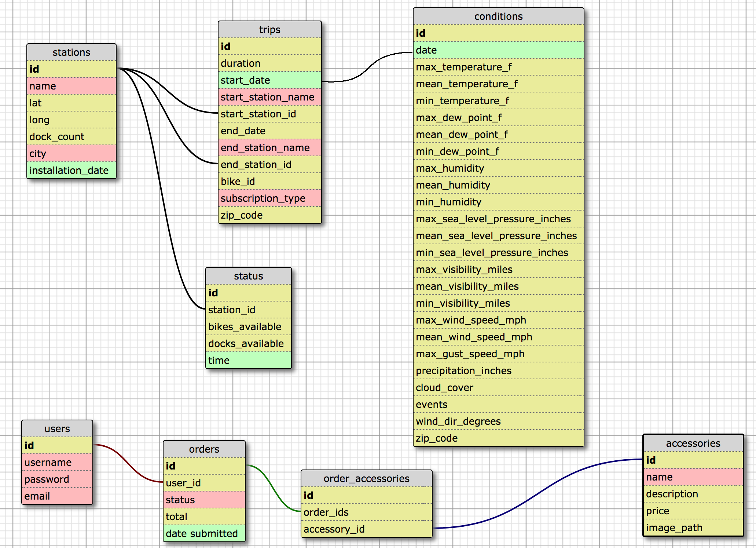Select mean_wind_speed_mph in conditions
756x548 pixels.
(x=499, y=337)
